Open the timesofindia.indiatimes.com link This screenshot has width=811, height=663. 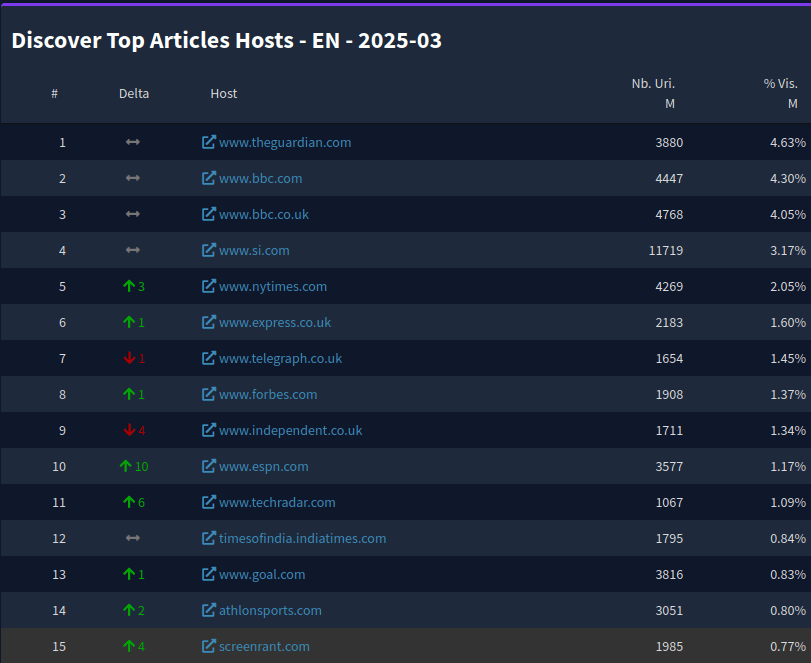[302, 538]
